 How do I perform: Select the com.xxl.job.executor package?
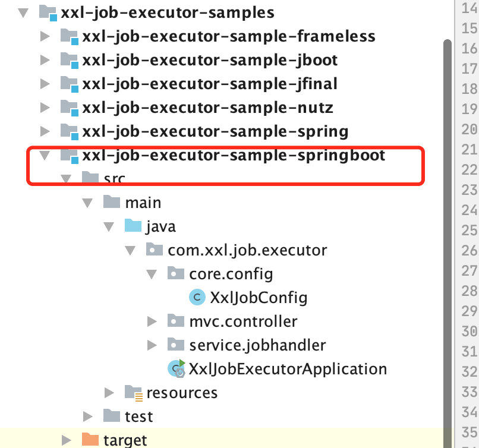(247, 250)
